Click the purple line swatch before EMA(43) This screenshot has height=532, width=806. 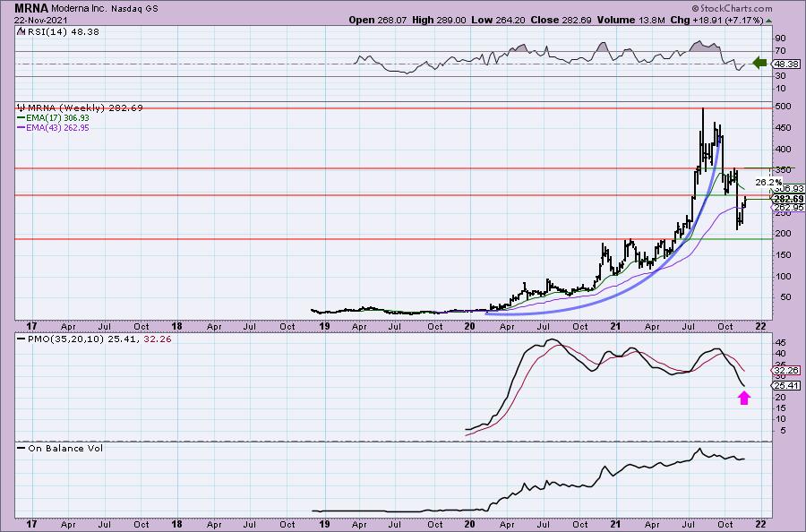coord(21,127)
